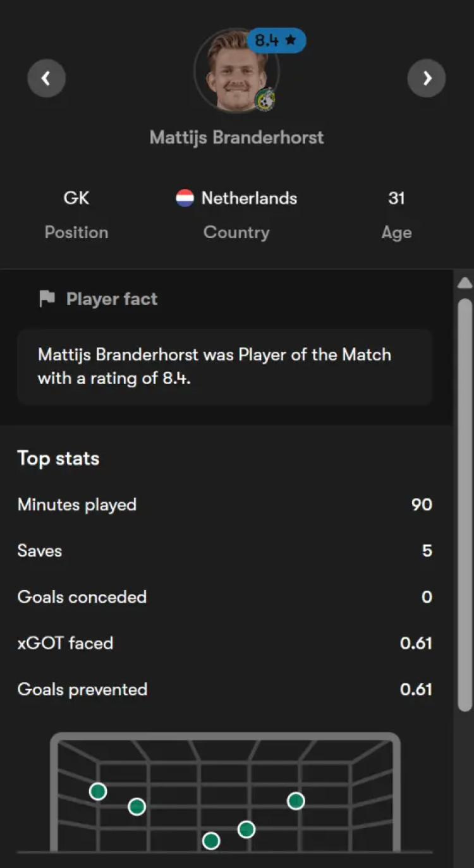Click the scrollbar up arrow
This screenshot has width=474, height=868.
465,282
